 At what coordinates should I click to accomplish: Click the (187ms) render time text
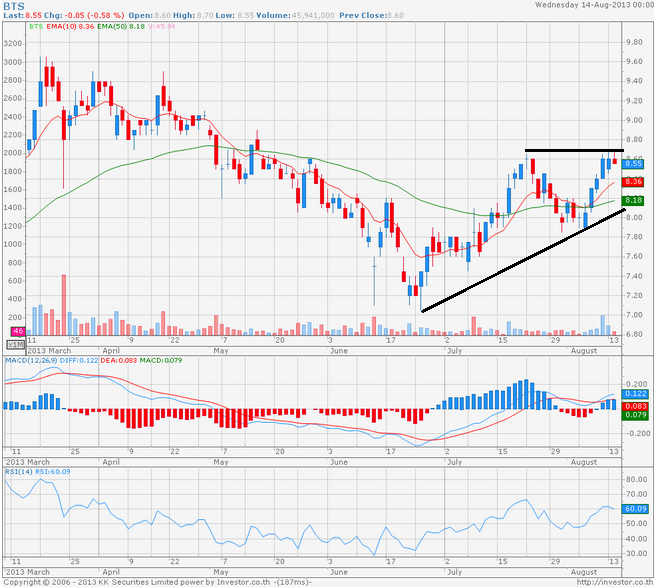click(x=292, y=582)
